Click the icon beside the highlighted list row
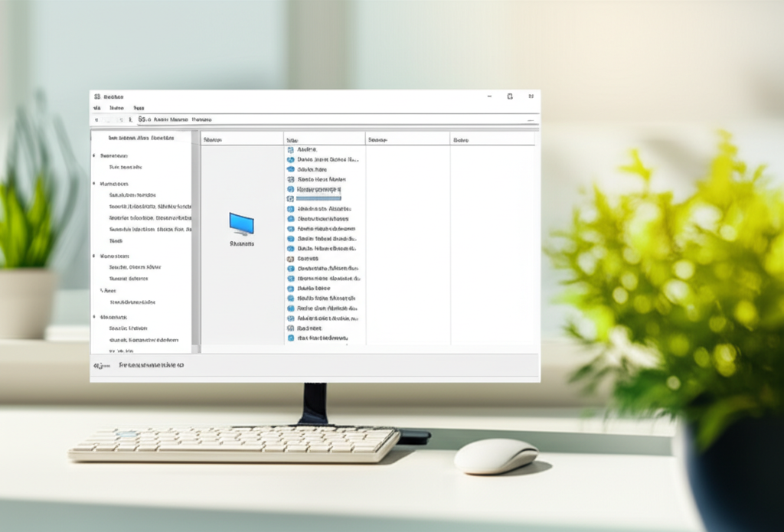Image resolution: width=784 pixels, height=532 pixels. tap(290, 199)
